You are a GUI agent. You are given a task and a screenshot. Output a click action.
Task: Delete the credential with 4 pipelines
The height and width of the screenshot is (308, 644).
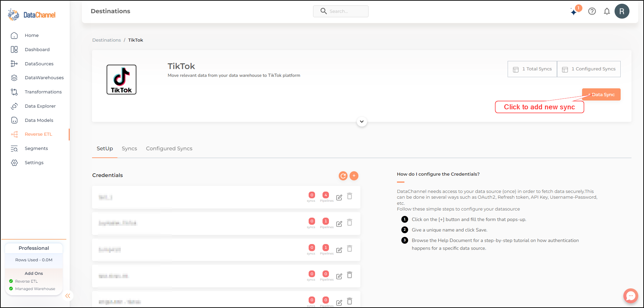[350, 196]
